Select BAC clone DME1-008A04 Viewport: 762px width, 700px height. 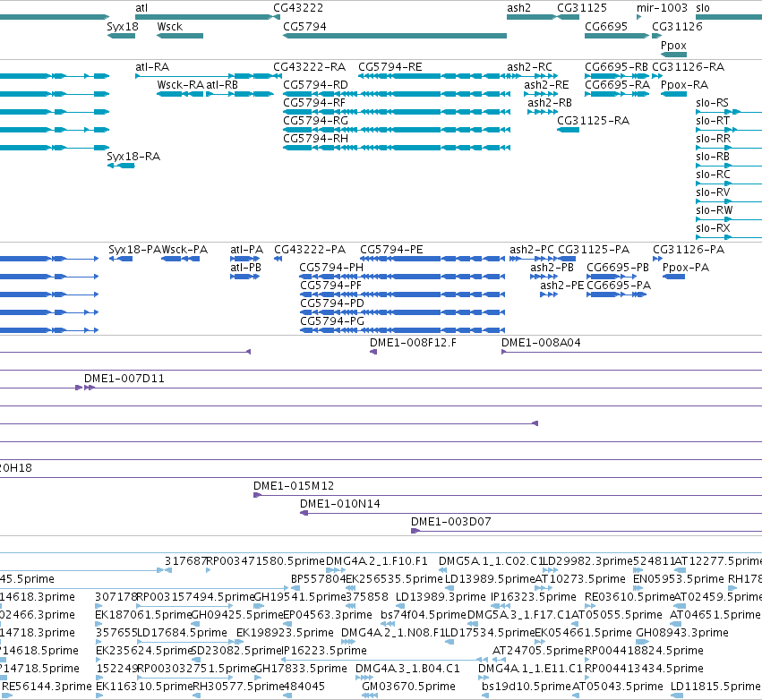pos(541,343)
